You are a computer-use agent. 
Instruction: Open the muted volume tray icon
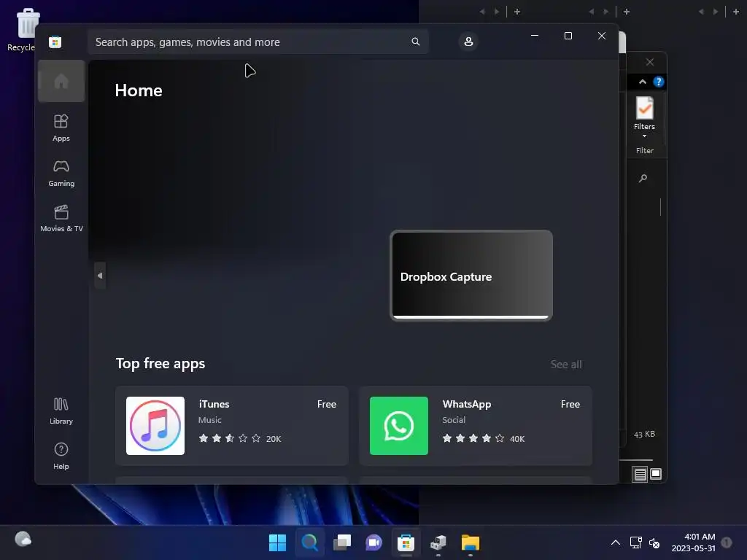[x=654, y=542]
